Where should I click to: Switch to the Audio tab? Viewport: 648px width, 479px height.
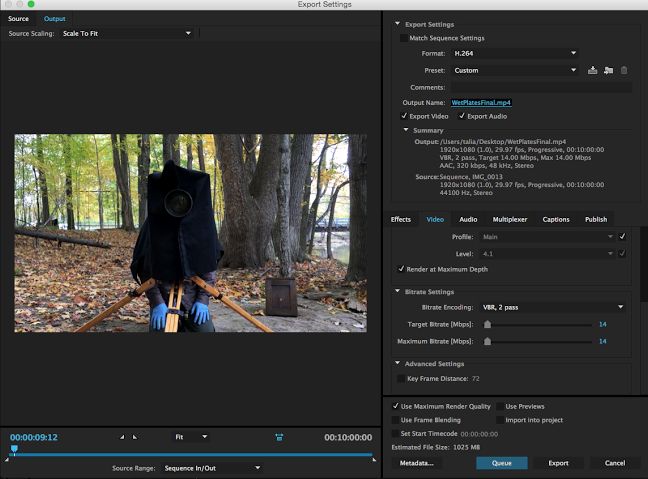tap(467, 219)
